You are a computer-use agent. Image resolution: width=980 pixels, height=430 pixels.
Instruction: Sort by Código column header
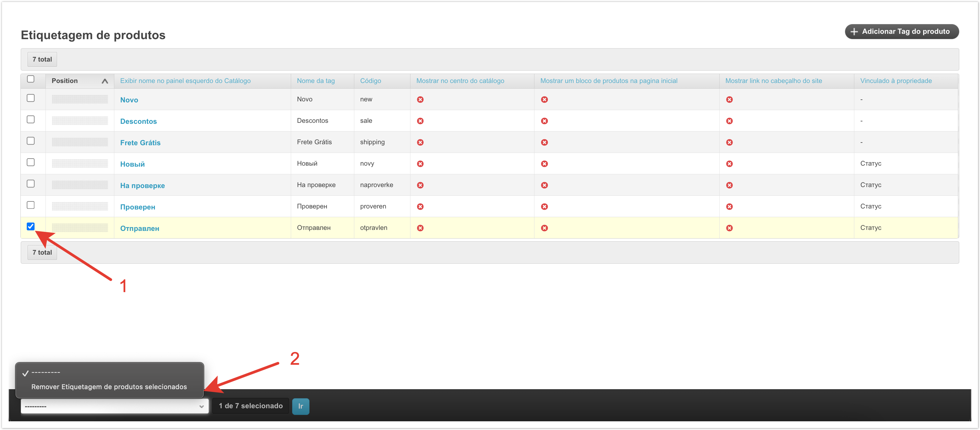tap(370, 81)
